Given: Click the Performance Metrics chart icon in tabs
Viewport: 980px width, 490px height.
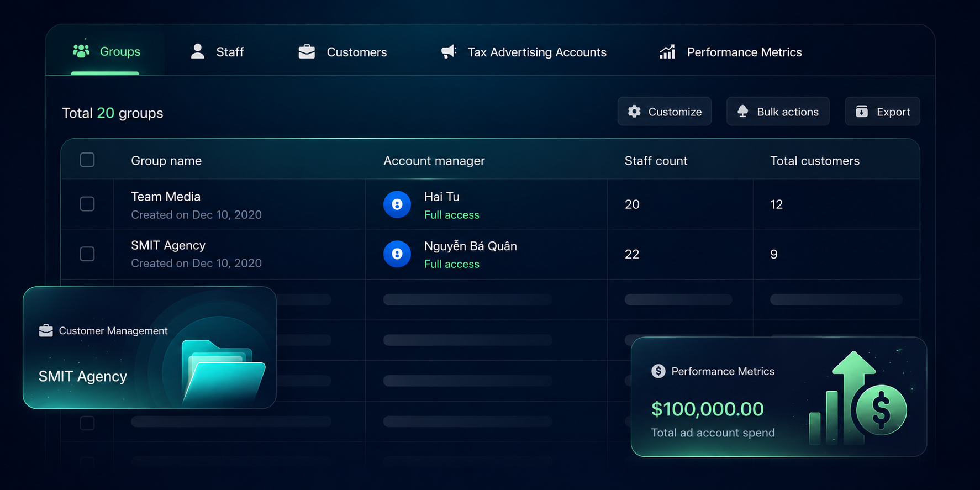Looking at the screenshot, I should click(x=667, y=51).
